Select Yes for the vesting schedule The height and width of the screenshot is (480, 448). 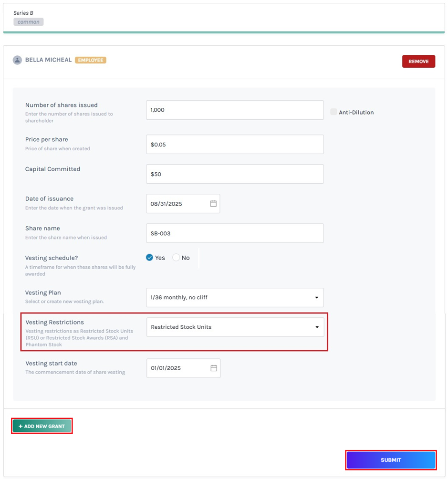[150, 257]
